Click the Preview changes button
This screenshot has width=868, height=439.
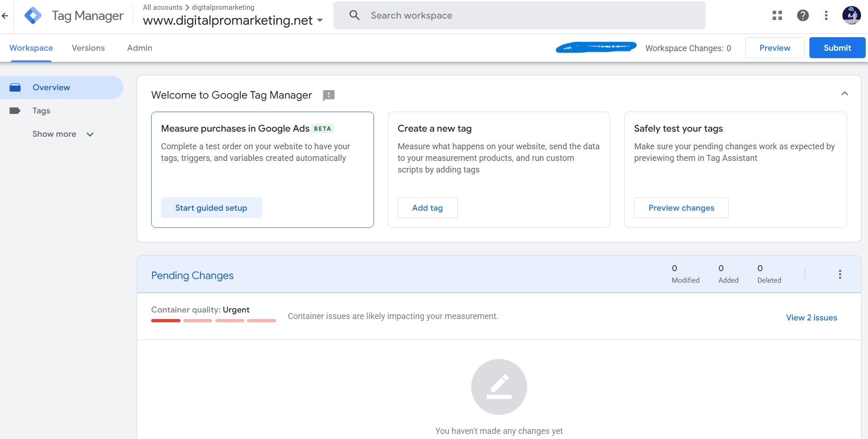[x=681, y=208]
